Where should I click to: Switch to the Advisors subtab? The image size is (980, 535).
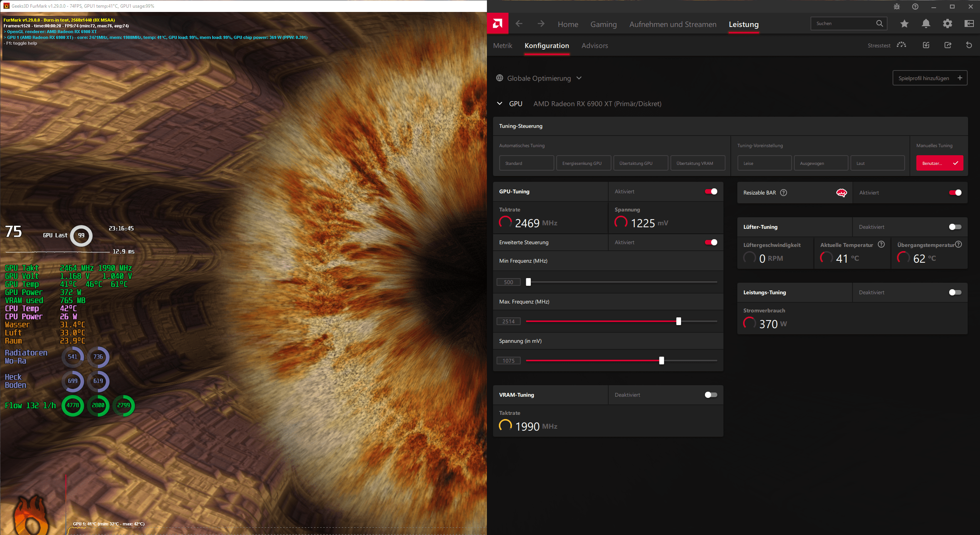coord(594,45)
